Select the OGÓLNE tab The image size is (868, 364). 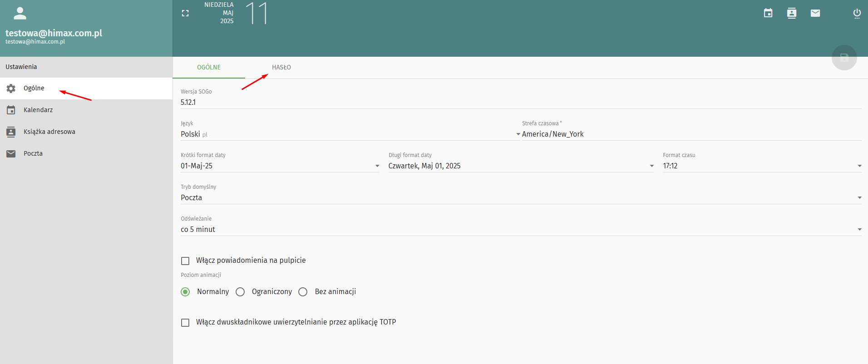(x=209, y=68)
